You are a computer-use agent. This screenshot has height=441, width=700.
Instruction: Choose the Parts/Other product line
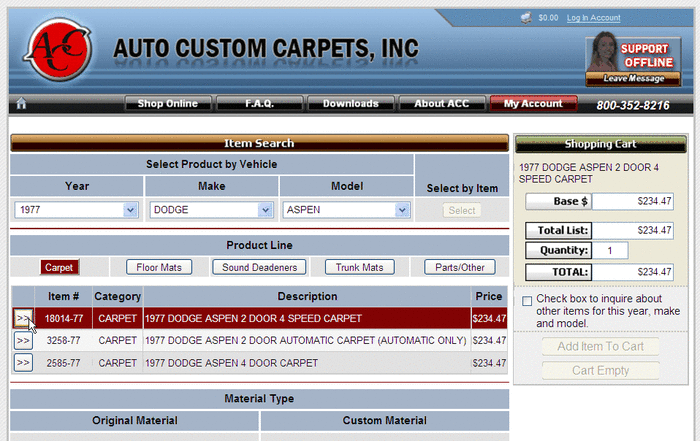click(x=460, y=267)
